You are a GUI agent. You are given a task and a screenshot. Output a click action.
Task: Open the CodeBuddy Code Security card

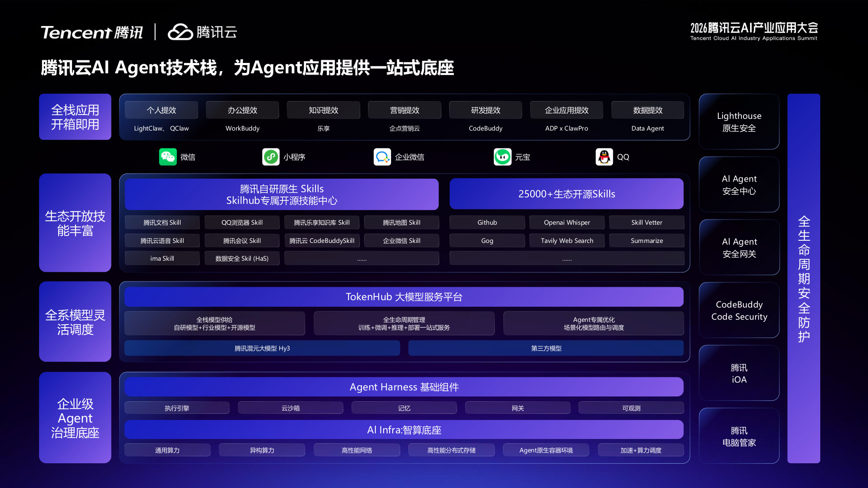(x=739, y=310)
